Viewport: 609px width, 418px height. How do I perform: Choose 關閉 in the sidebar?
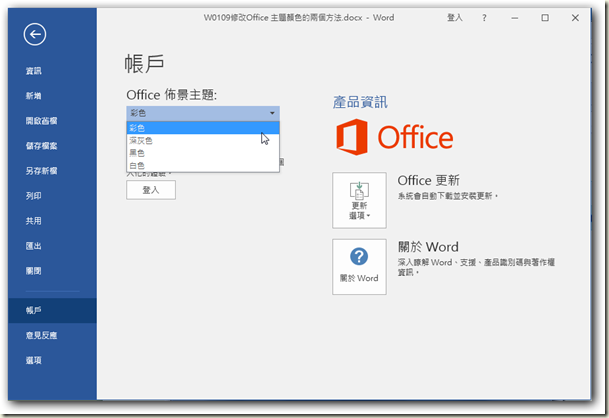point(34,271)
